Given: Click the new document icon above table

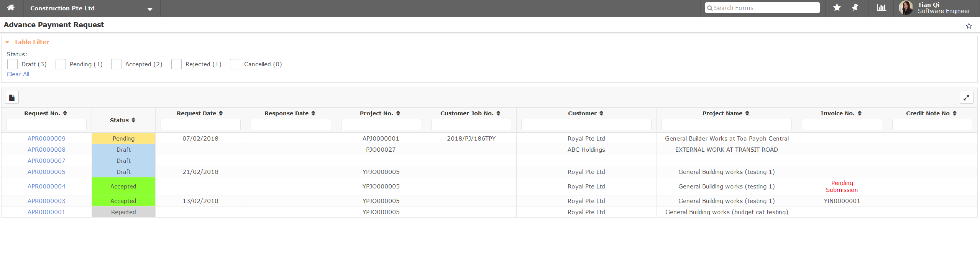Looking at the screenshot, I should coord(12,98).
